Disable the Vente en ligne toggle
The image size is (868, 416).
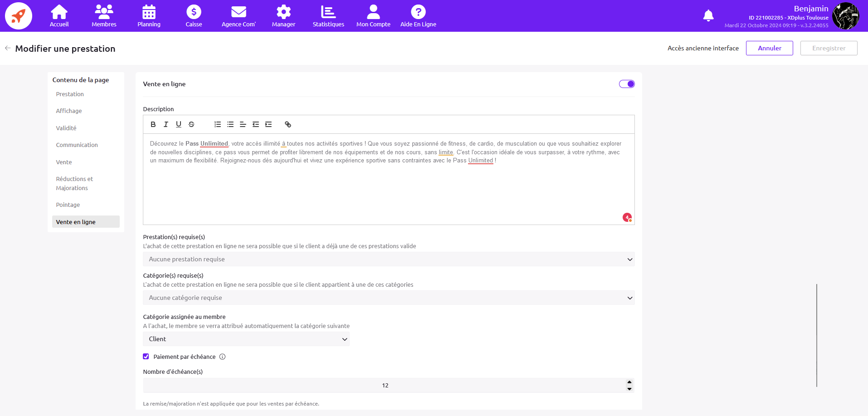627,84
